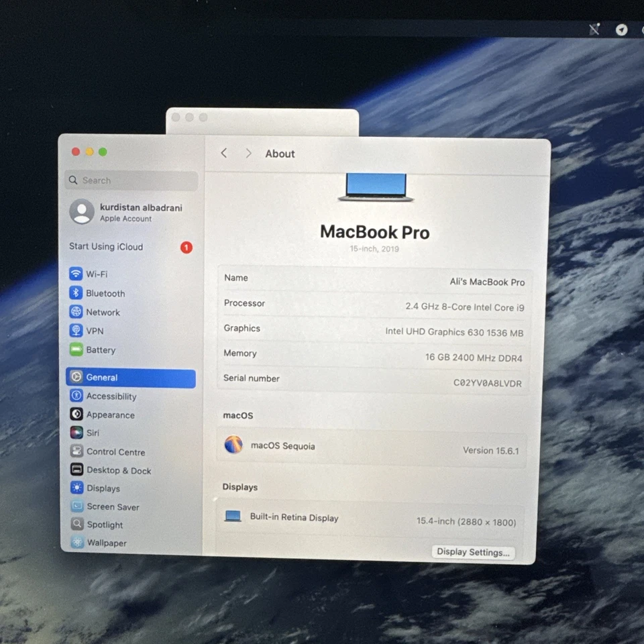Click processor value 2.4 GHz 8-Core Intel Core i9

pyautogui.click(x=464, y=307)
